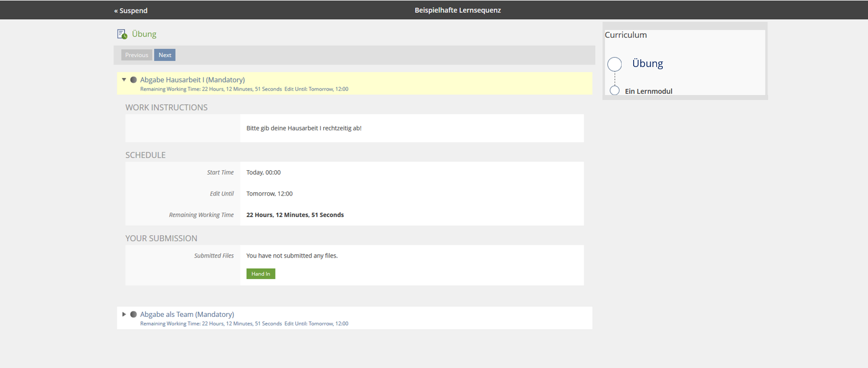868x368 pixels.
Task: Select Übung label in the Curriculum panel
Action: pos(647,63)
